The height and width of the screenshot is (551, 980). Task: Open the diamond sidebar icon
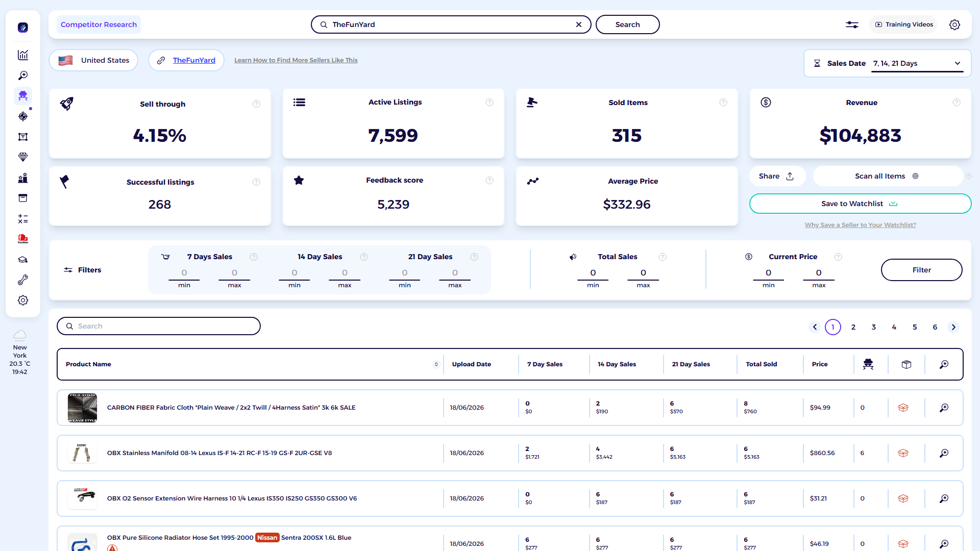click(23, 157)
